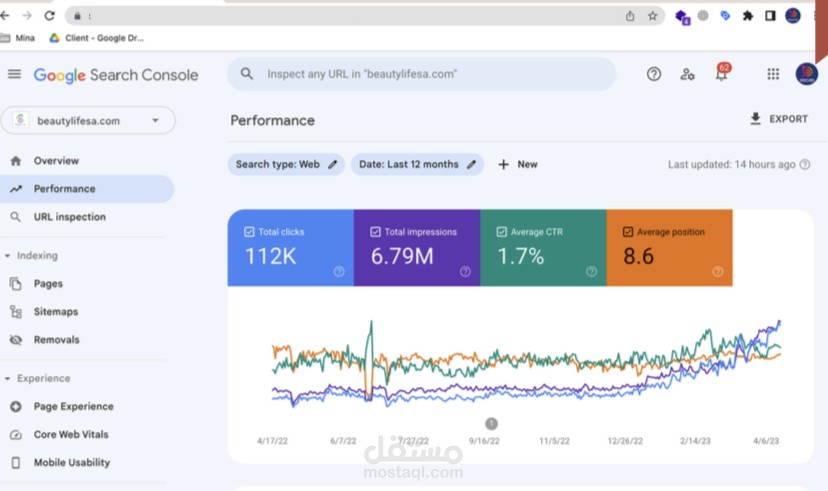Uncheck the Average CTR checkbox
This screenshot has height=491, width=828.
click(x=502, y=232)
